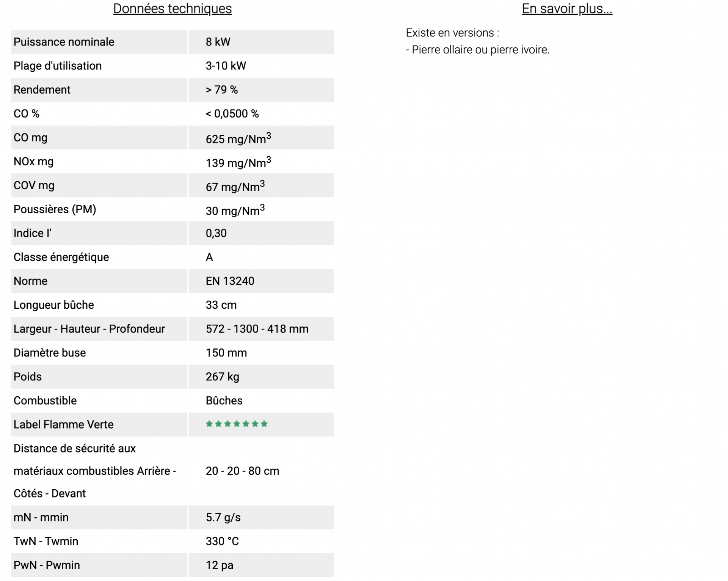Select the Longueur bûche 33 cm value
The height and width of the screenshot is (581, 728).
coord(221,305)
